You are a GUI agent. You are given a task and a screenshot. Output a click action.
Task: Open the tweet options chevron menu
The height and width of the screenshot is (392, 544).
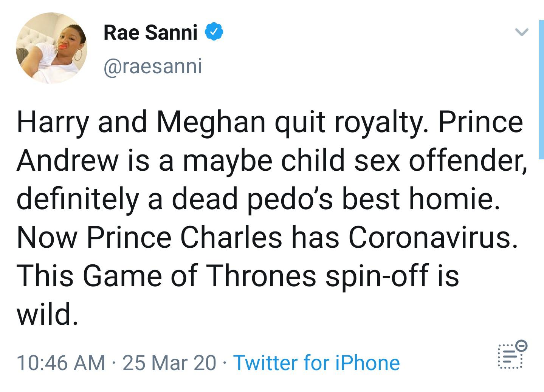pyautogui.click(x=521, y=32)
